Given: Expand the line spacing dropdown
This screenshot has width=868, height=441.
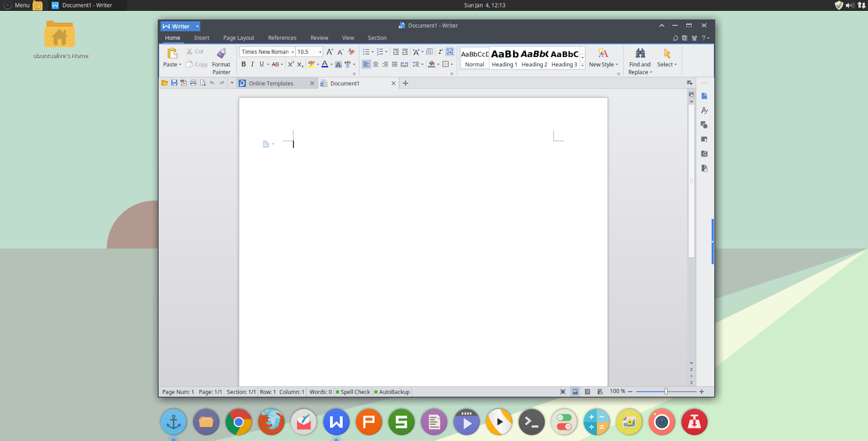Looking at the screenshot, I should (x=423, y=65).
